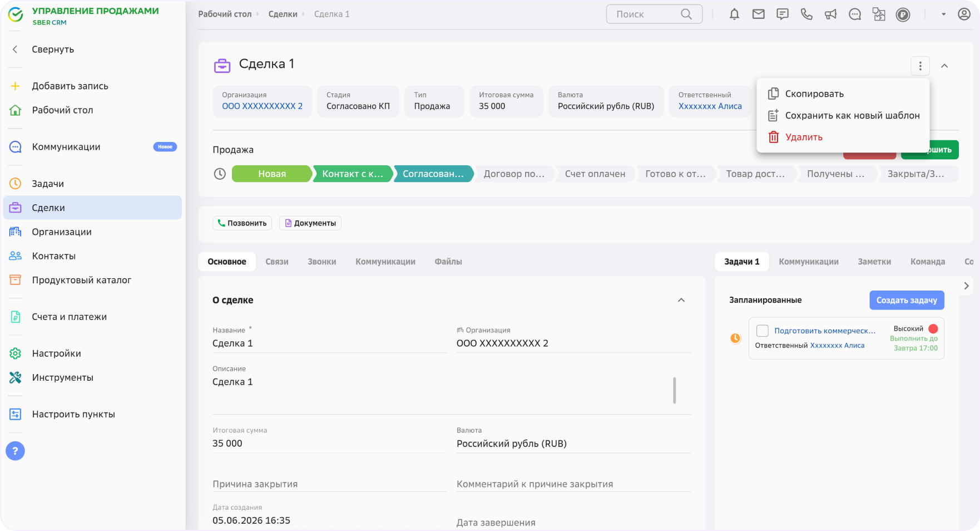Select the Новая stage in the pipeline
980x531 pixels.
coord(272,174)
